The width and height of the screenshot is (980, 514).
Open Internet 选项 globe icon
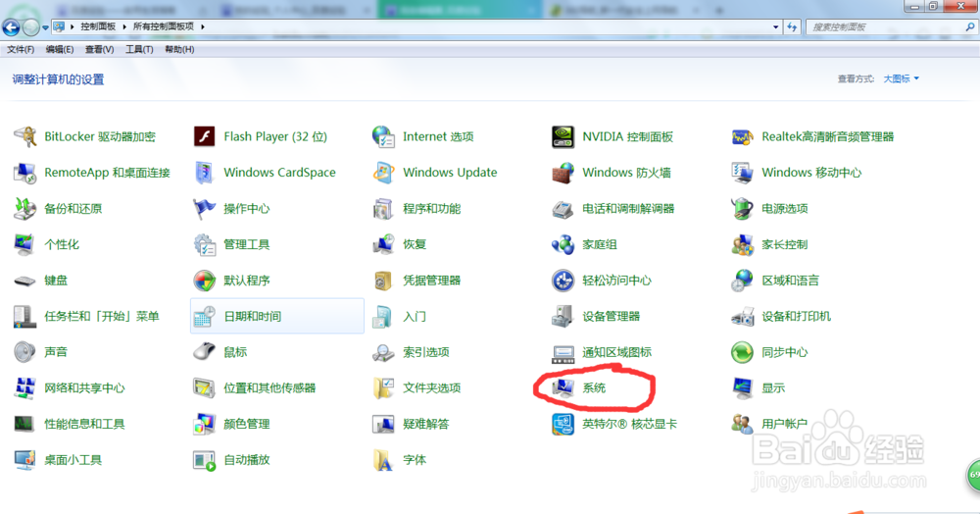coord(383,136)
